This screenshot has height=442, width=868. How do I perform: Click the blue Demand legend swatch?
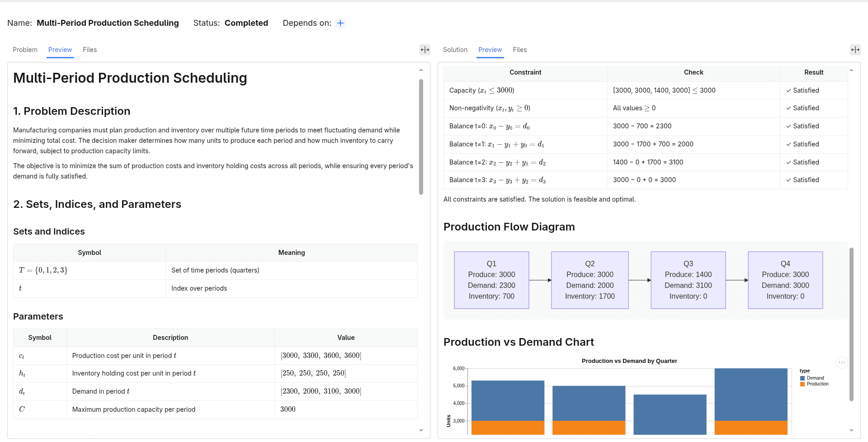(x=802, y=378)
